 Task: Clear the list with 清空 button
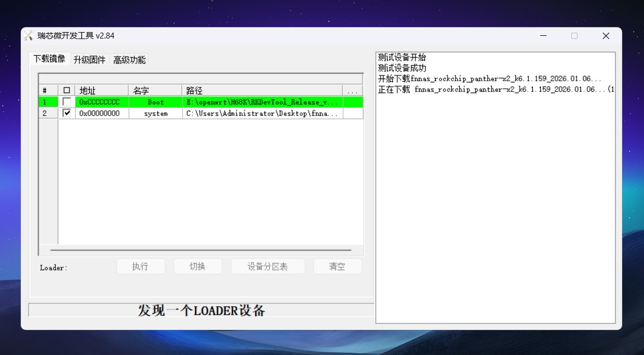pos(337,266)
